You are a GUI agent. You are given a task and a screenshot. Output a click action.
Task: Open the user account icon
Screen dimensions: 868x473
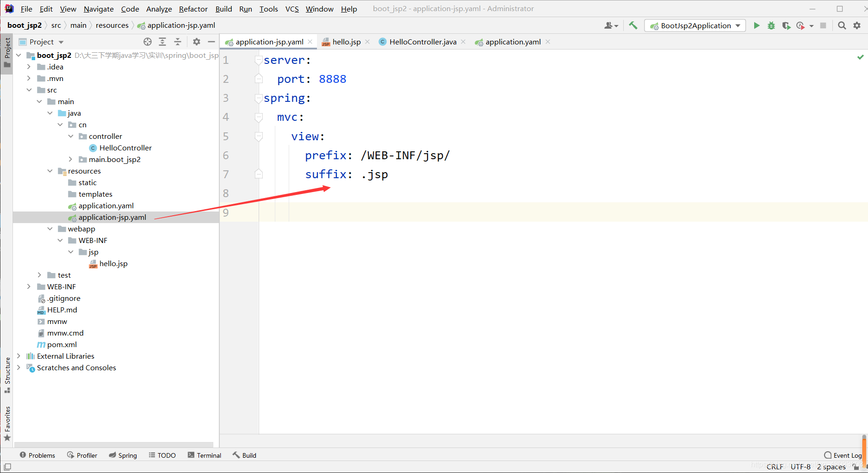(611, 25)
